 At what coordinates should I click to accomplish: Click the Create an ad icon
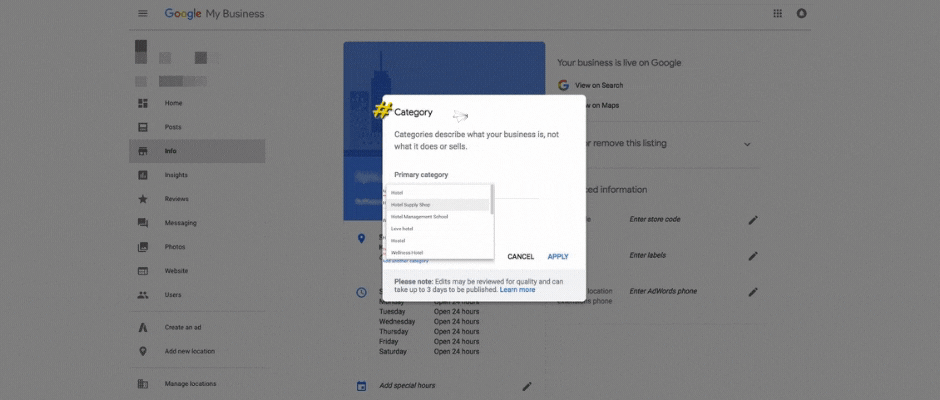tap(143, 327)
